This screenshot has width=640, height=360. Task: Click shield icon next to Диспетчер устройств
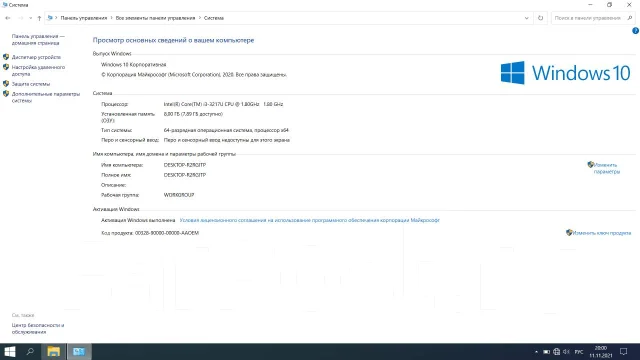(x=6, y=57)
